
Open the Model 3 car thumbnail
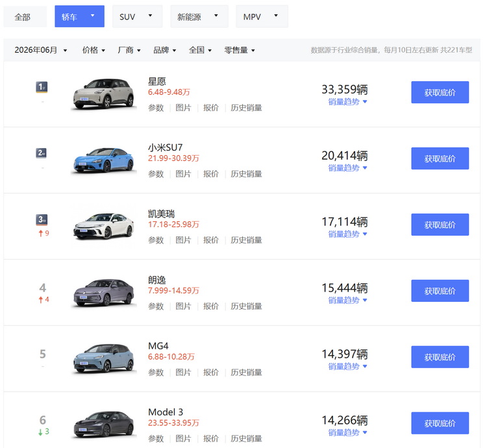[104, 425]
